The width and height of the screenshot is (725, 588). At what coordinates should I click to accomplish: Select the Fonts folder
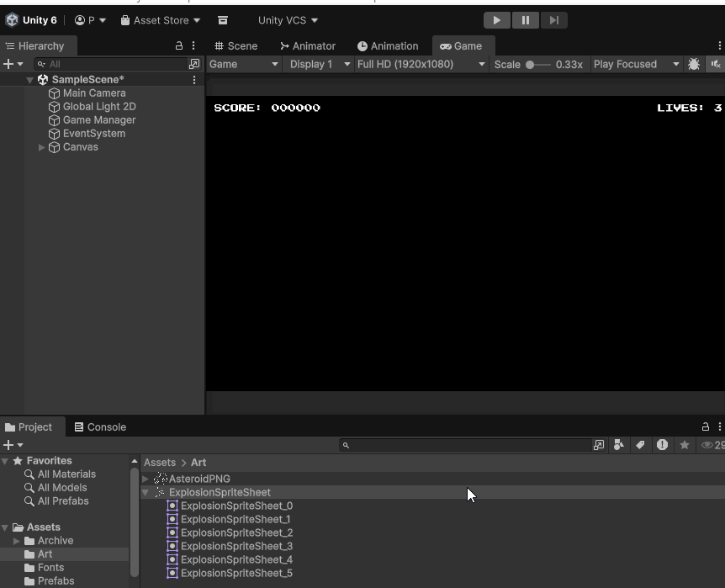pos(50,568)
